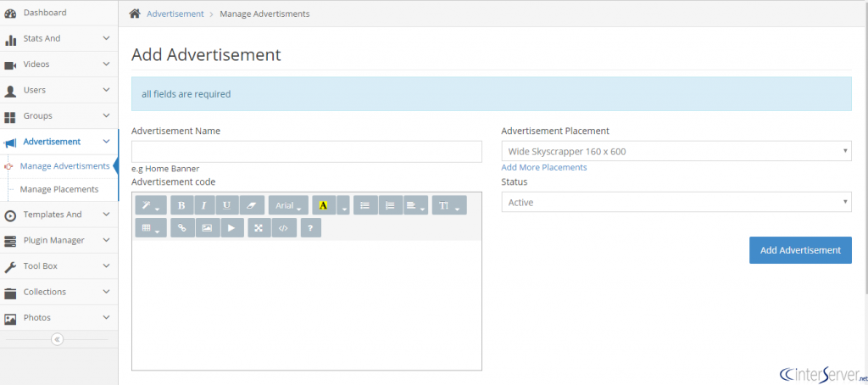Click the Groups grid icon

pyautogui.click(x=10, y=116)
